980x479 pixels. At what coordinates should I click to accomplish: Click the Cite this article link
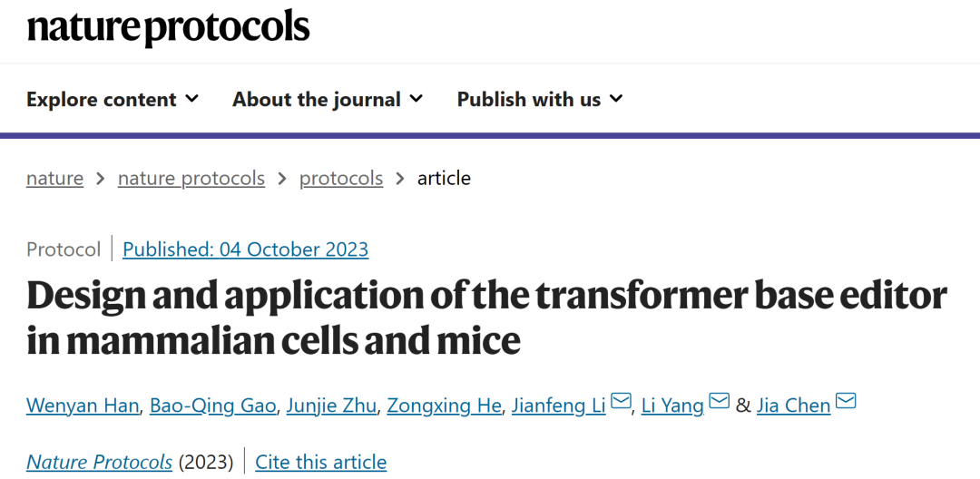pos(321,462)
